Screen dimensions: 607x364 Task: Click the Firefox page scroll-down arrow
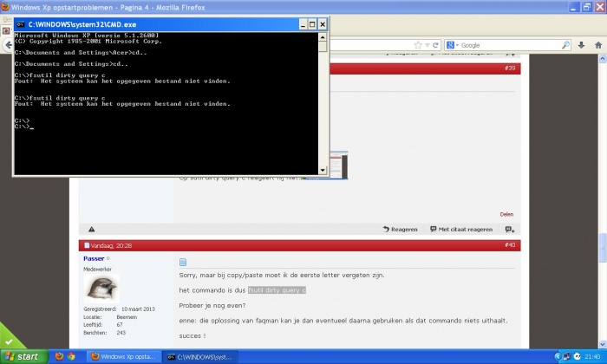(x=603, y=344)
